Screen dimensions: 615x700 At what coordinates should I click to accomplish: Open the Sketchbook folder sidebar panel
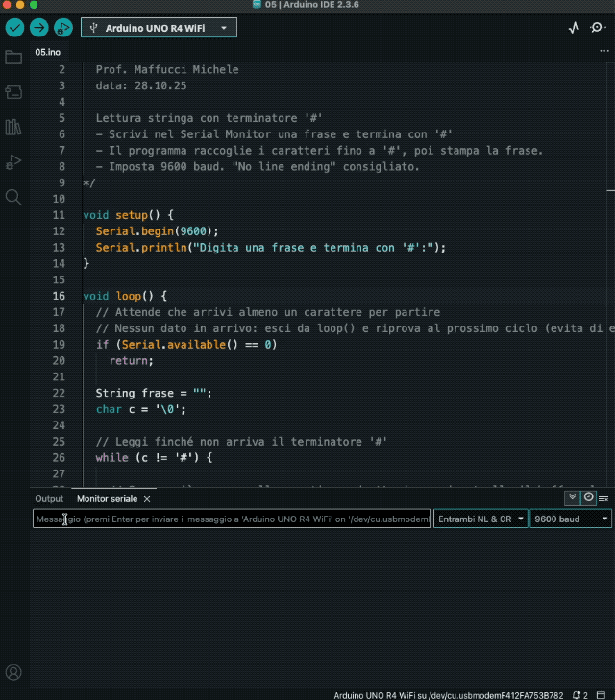(13, 58)
